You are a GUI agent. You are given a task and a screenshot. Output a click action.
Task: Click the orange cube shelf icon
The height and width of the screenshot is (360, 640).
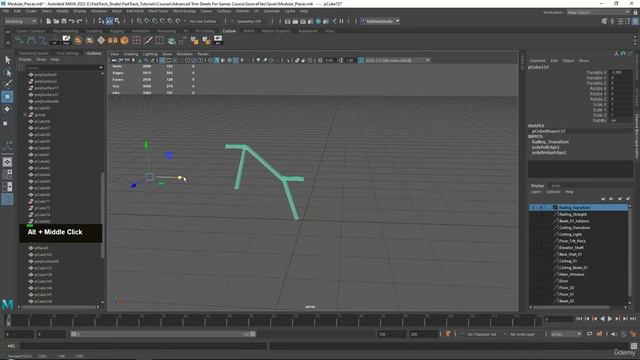[x=124, y=40]
